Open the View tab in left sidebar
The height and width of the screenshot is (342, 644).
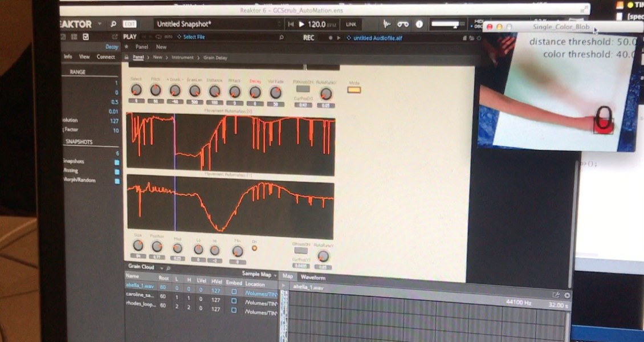point(84,56)
